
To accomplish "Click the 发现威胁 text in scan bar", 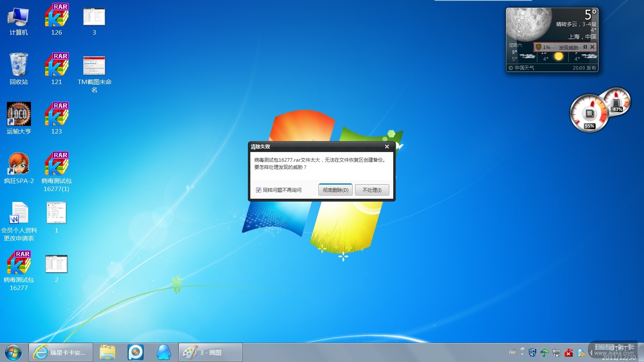I will click(x=568, y=47).
